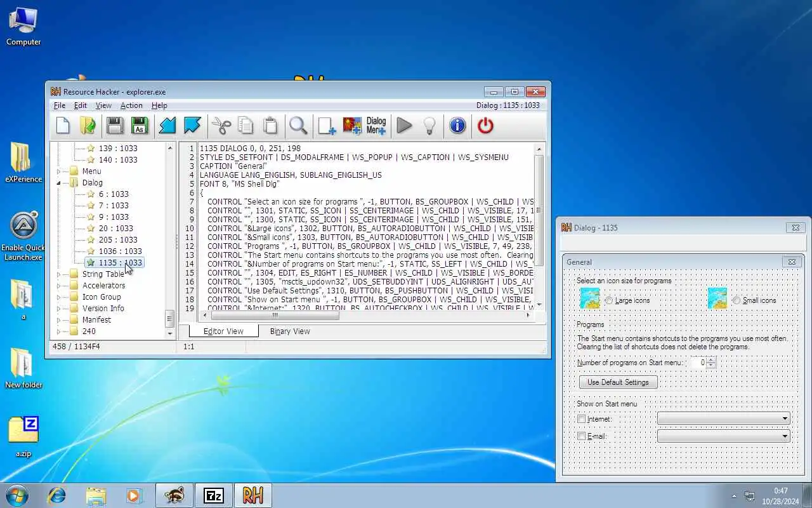Open Windows Media Player from taskbar
The height and width of the screenshot is (508, 812).
click(134, 495)
